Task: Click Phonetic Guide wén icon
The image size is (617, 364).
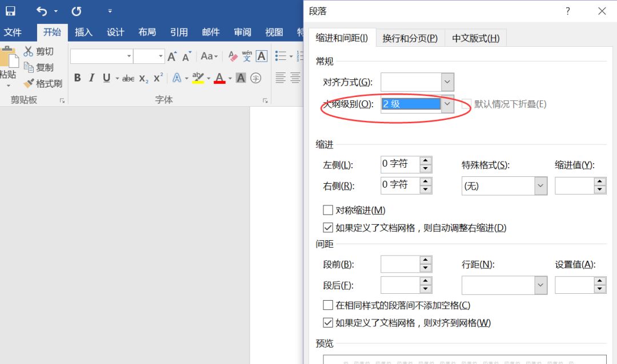Action: click(x=247, y=56)
